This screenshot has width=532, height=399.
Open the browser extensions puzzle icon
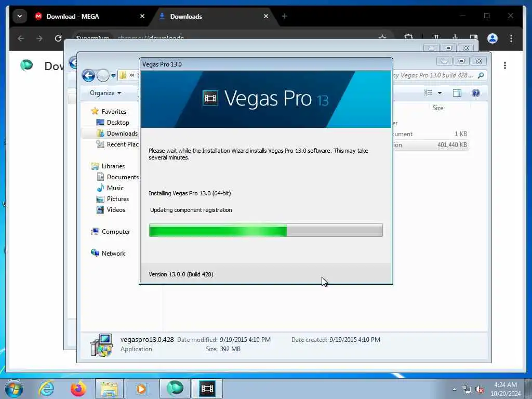click(409, 37)
